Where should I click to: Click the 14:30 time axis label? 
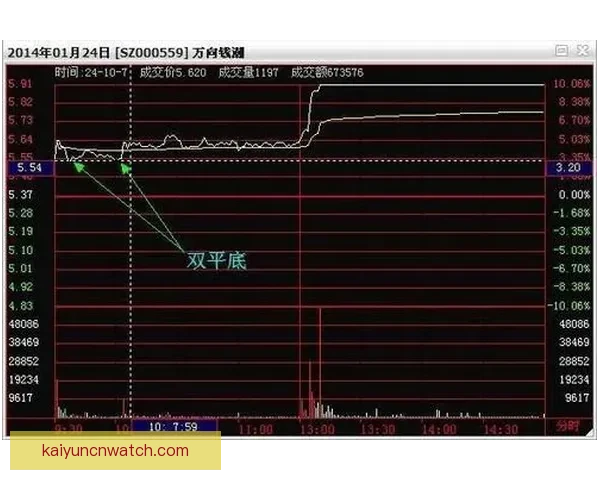[x=501, y=429]
